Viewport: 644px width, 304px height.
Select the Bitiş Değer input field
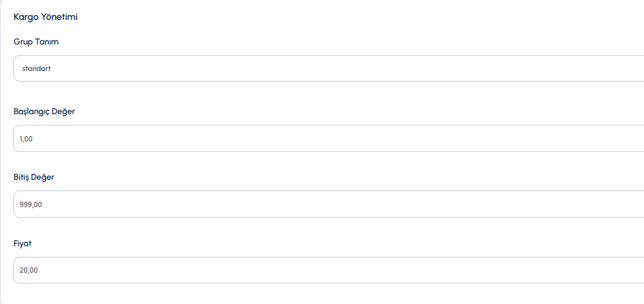point(329,204)
